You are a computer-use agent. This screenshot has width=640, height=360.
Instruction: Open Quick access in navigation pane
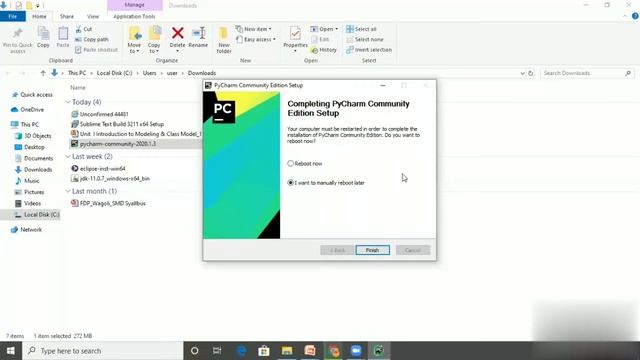pyautogui.click(x=32, y=95)
